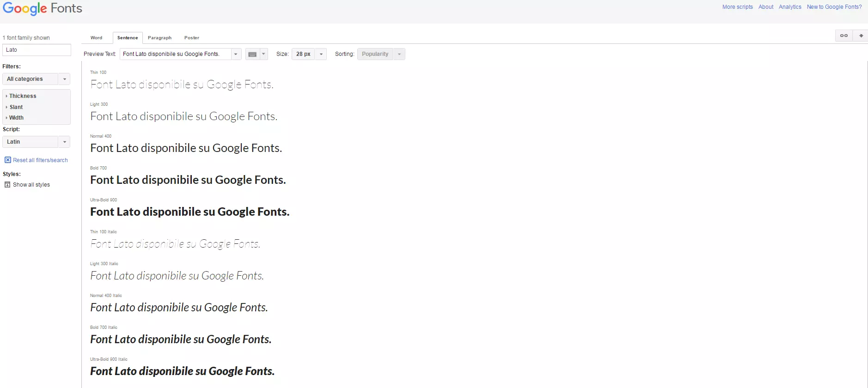Switch to the Paragraph tab
The image size is (868, 388).
tap(159, 38)
